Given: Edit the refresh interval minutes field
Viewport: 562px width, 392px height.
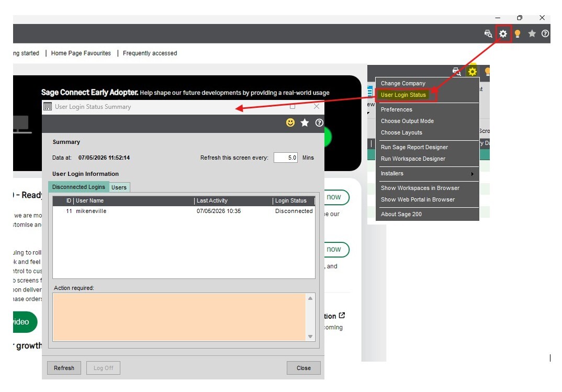Looking at the screenshot, I should (286, 158).
